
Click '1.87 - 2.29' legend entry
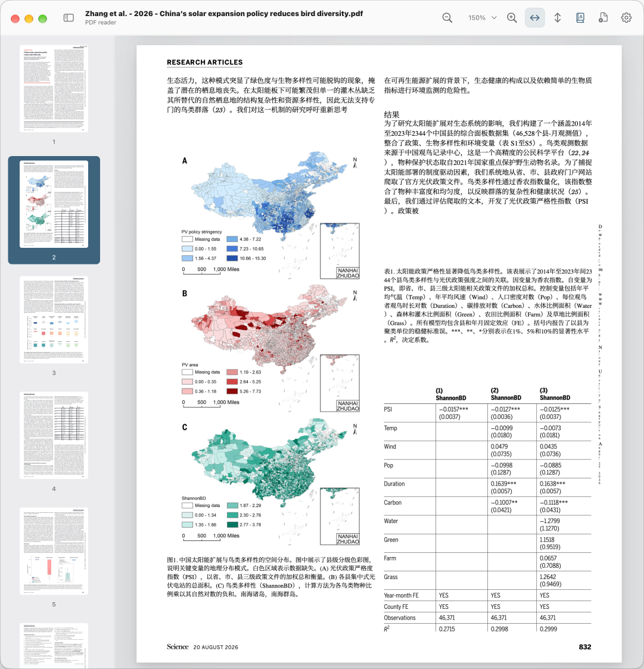244,506
